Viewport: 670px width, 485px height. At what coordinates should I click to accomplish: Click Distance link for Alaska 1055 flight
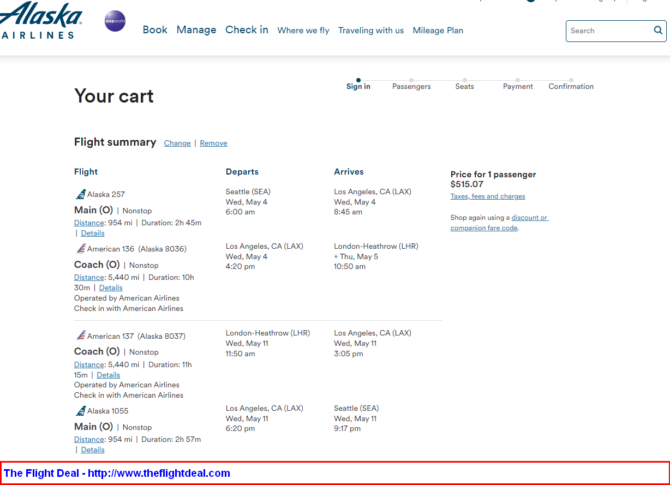pos(89,440)
